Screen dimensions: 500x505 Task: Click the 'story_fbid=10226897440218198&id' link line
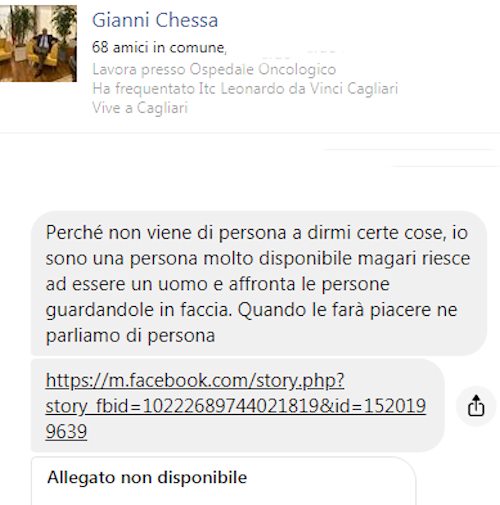236,406
